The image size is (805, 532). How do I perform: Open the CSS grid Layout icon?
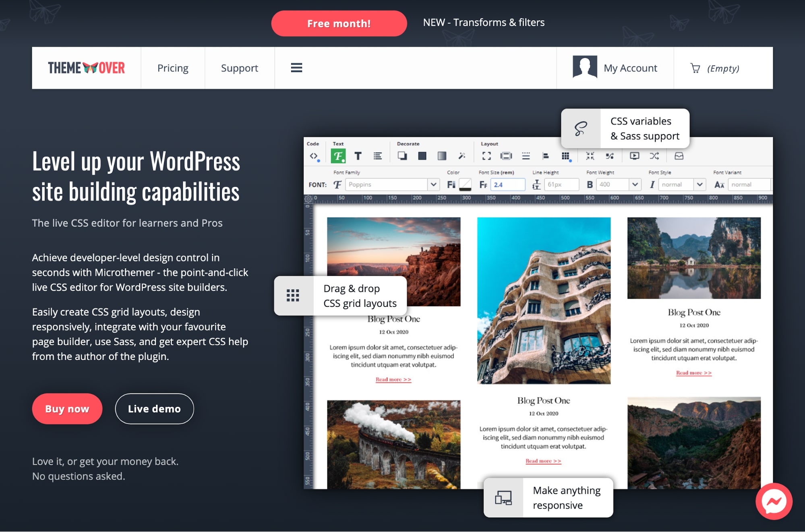point(566,156)
